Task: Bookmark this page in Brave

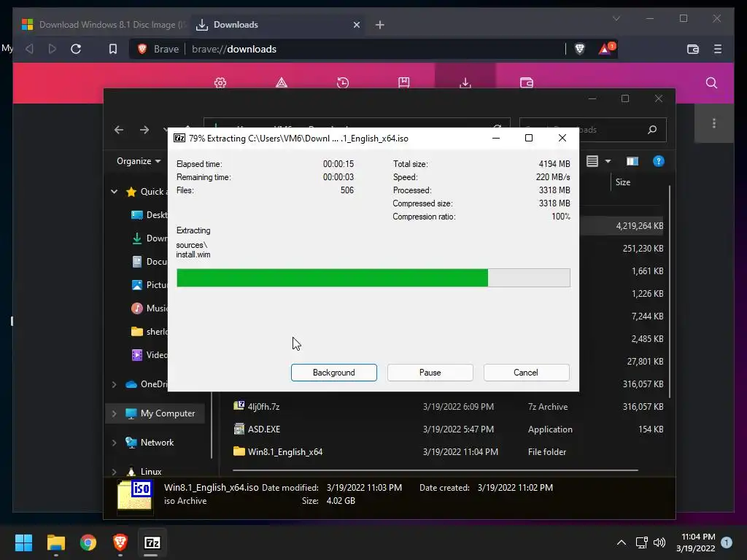Action: point(113,49)
